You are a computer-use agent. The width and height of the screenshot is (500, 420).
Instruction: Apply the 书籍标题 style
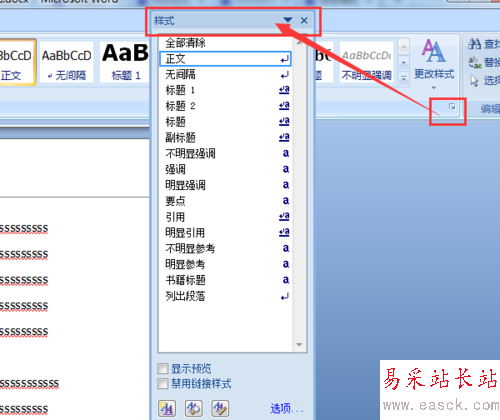coord(225,280)
